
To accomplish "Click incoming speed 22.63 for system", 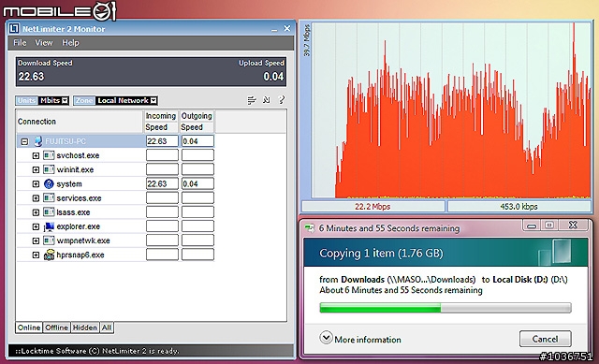I will tap(162, 183).
